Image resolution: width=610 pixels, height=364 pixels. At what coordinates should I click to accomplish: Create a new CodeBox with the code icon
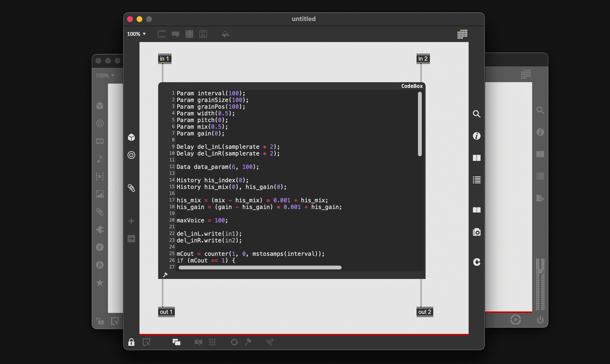203,34
